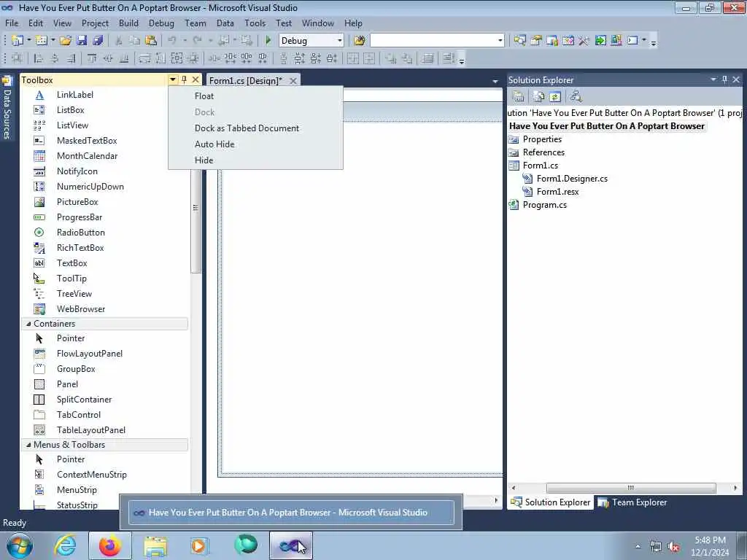The height and width of the screenshot is (560, 747).
Task: Collapse the Menus & Toolbars toolbox group
Action: [x=28, y=445]
